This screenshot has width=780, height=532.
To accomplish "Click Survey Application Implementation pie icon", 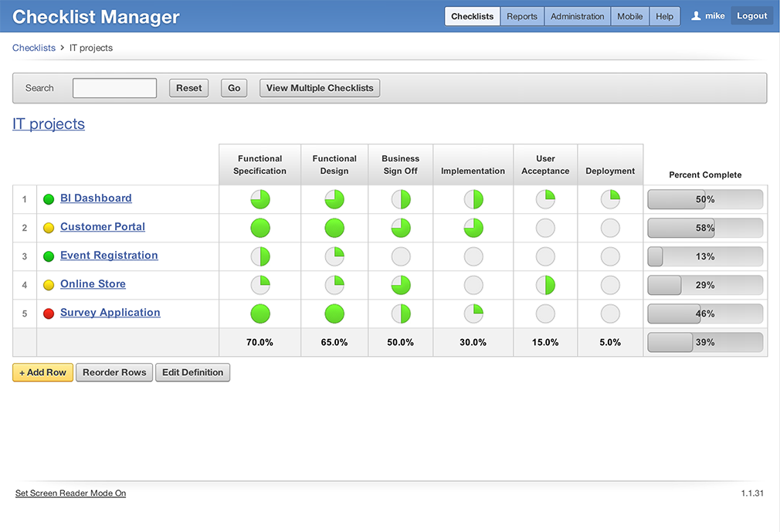I will pos(473,314).
